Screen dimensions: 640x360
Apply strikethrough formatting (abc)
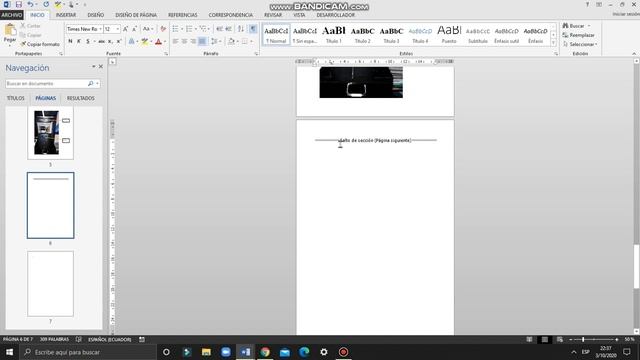pyautogui.click(x=102, y=41)
